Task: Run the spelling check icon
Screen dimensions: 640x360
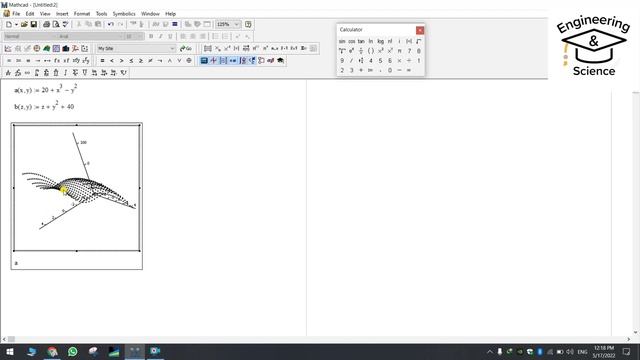Action: click(x=65, y=24)
